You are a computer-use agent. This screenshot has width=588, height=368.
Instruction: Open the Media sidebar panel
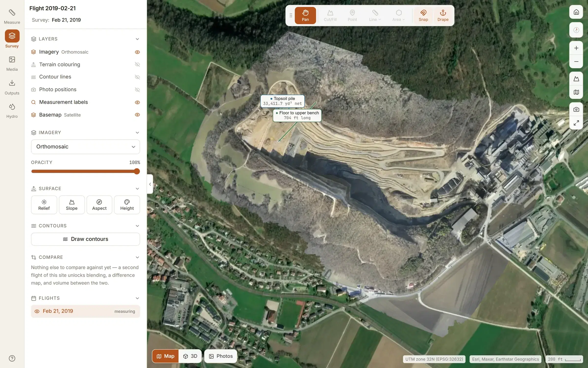pos(12,63)
